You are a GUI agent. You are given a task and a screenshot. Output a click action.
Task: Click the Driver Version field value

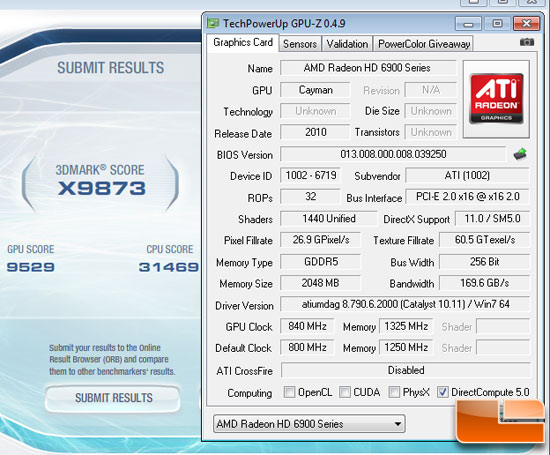(x=405, y=304)
